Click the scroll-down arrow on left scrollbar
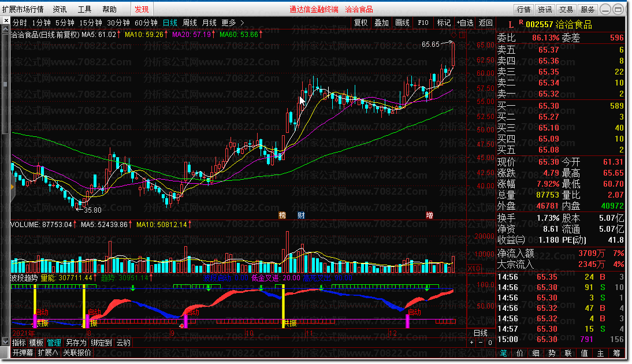The height and width of the screenshot is (364, 632). (5, 342)
